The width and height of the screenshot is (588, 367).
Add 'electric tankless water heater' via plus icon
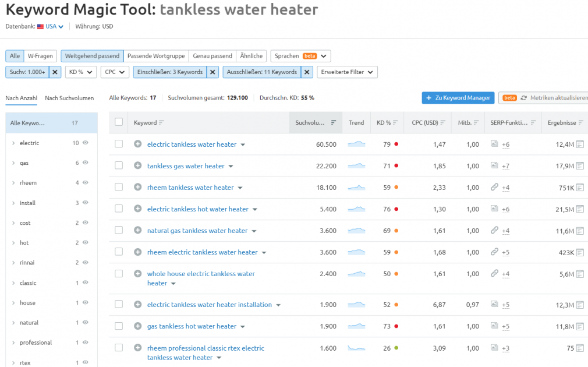137,144
